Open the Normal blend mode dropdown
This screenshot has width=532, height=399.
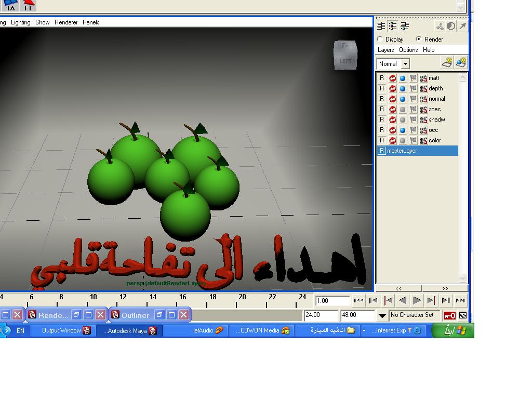[x=393, y=64]
